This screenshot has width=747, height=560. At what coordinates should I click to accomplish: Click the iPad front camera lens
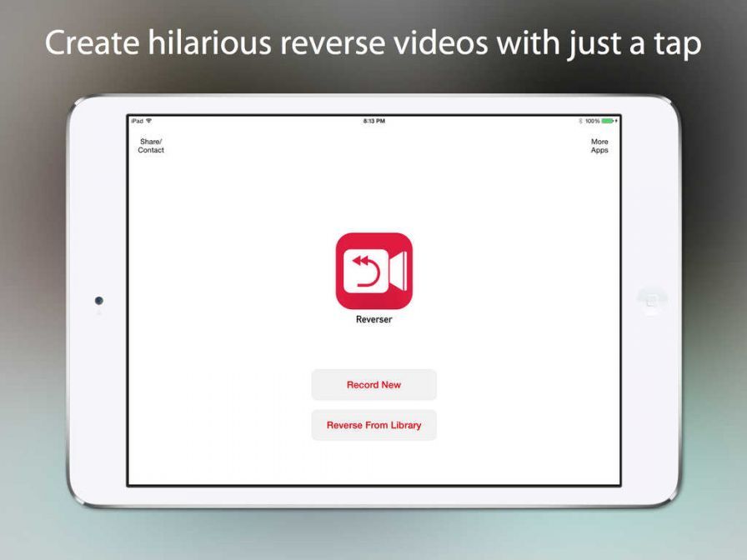[99, 300]
